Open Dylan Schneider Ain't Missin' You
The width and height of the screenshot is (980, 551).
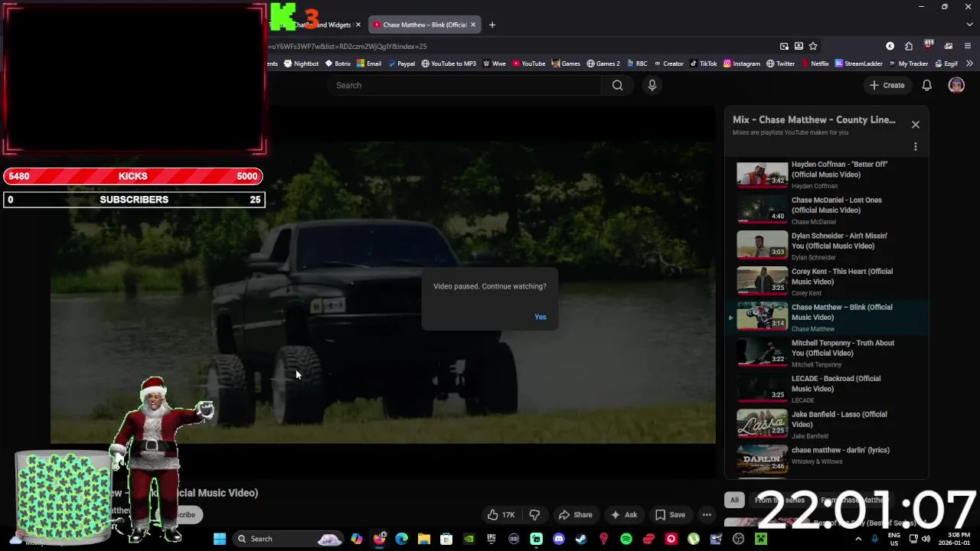(827, 246)
